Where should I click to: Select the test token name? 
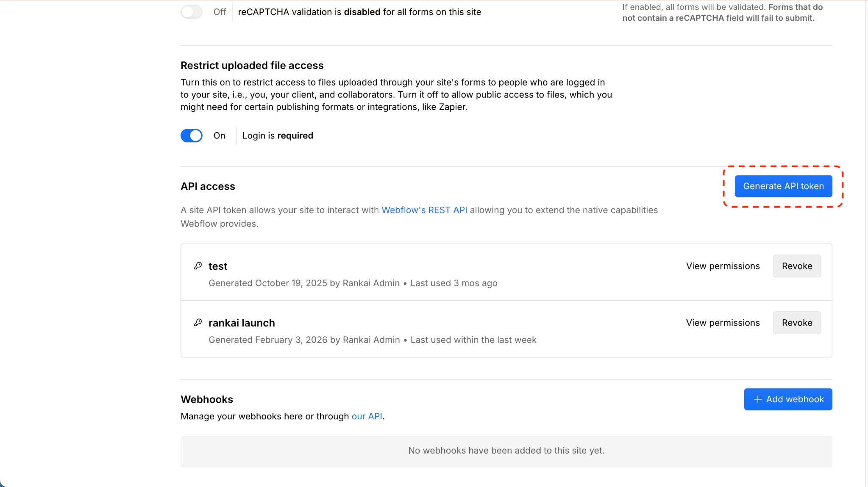point(217,266)
